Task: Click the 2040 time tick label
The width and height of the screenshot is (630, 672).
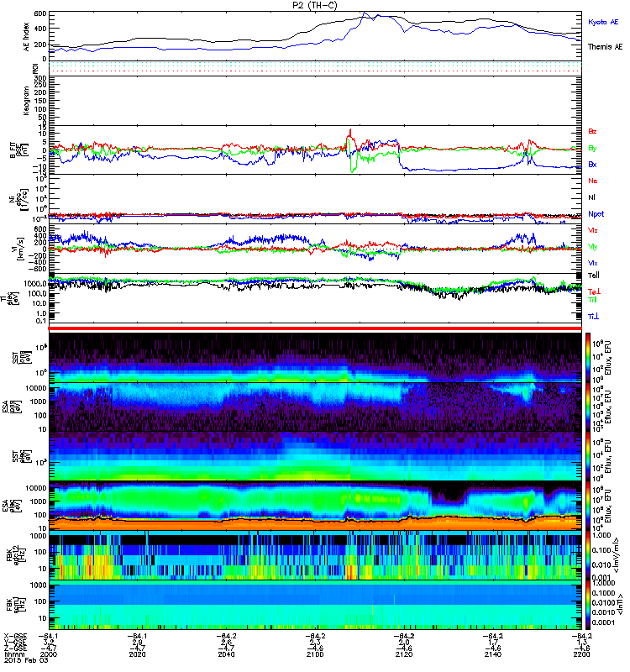Action: tap(226, 654)
